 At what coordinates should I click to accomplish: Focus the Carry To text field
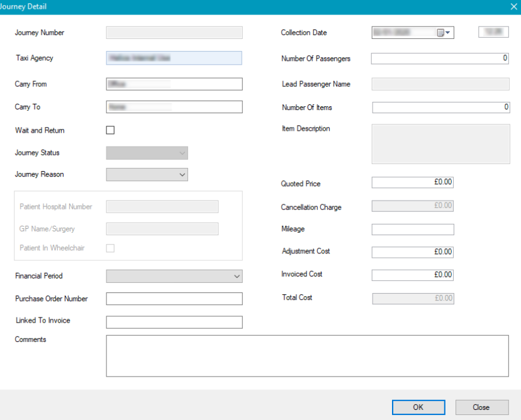174,108
